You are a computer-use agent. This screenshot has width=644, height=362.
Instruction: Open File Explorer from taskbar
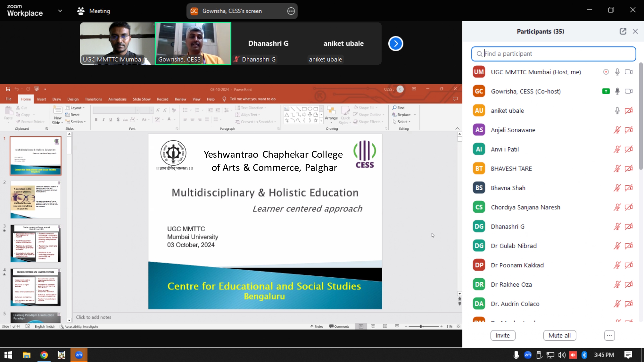(x=26, y=355)
